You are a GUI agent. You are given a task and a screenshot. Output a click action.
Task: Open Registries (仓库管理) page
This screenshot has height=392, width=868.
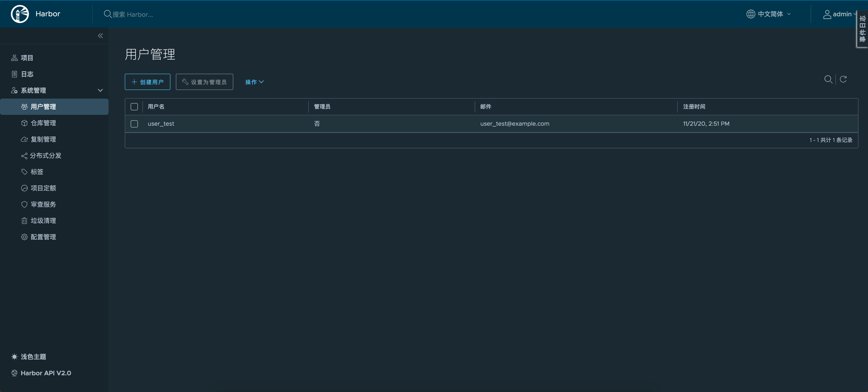43,123
